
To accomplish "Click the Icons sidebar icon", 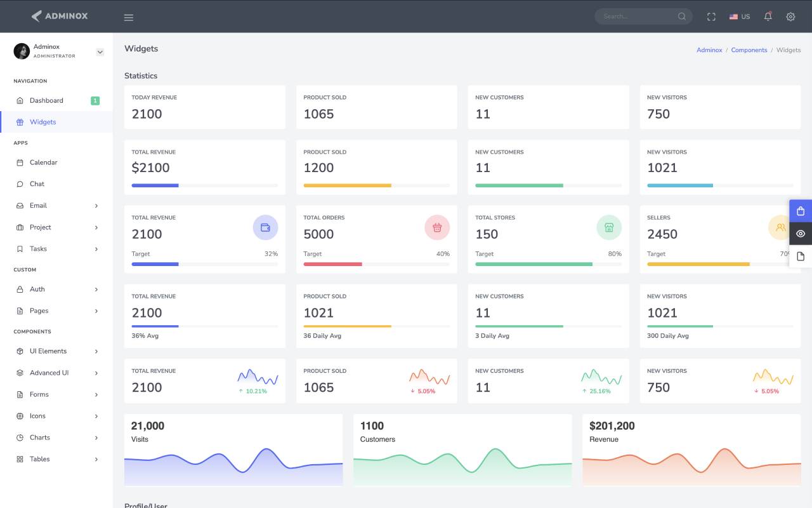I will pos(20,416).
